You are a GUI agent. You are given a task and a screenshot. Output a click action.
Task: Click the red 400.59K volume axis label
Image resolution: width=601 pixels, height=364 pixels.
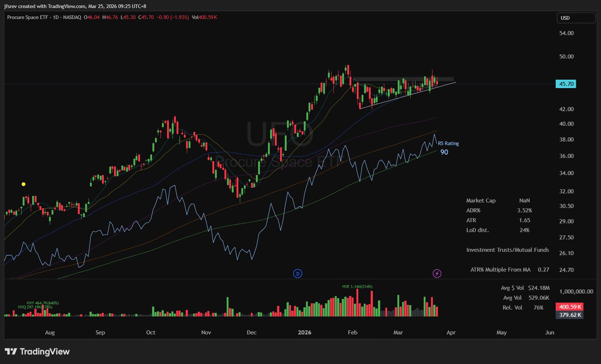(x=570, y=307)
